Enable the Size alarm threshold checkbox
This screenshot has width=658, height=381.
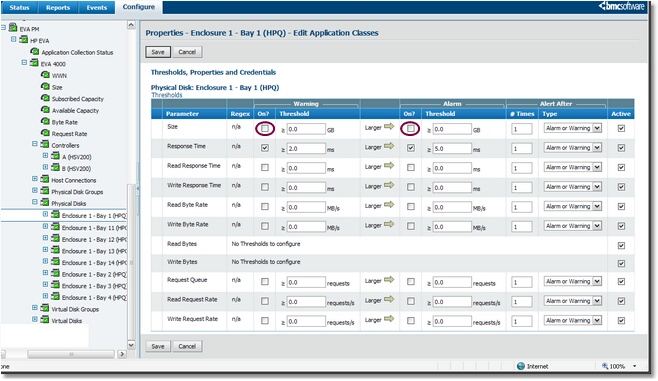pyautogui.click(x=411, y=128)
